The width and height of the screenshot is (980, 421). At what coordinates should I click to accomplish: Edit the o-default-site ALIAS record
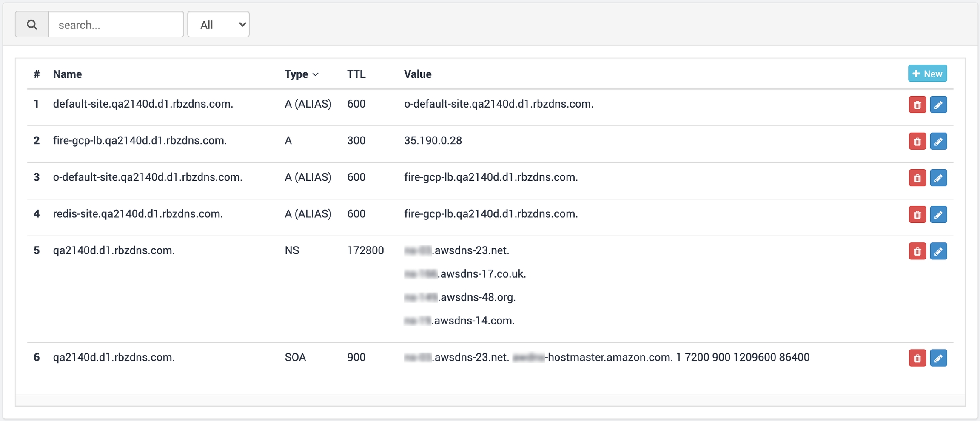938,178
